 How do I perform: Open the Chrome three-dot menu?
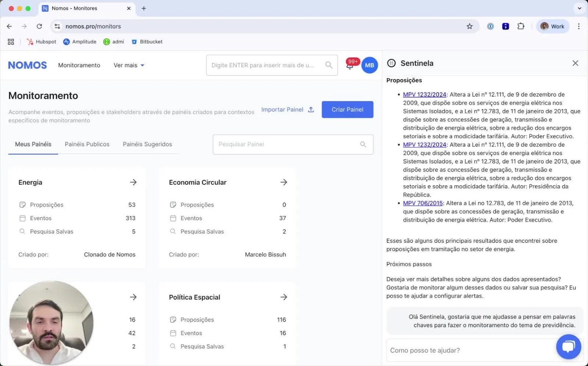(579, 26)
